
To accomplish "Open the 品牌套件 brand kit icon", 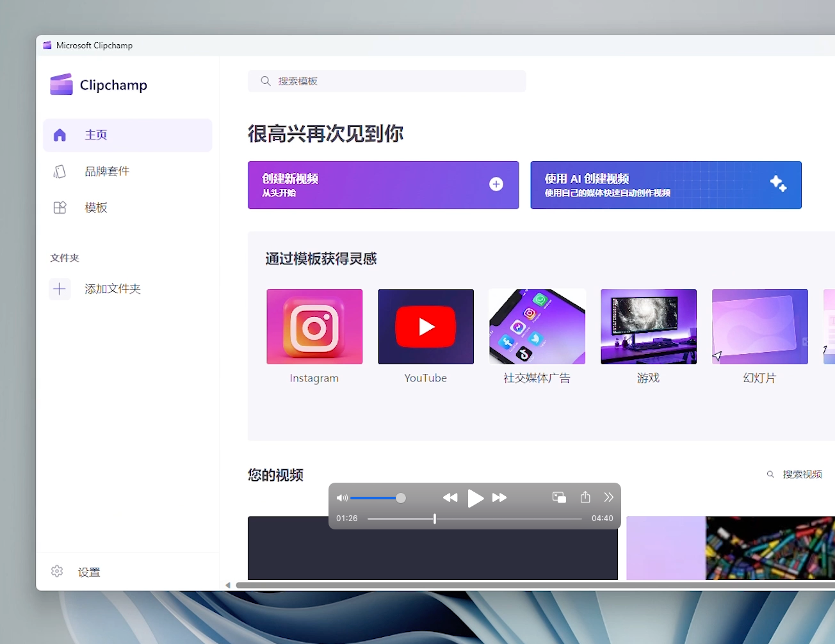I will coord(60,171).
